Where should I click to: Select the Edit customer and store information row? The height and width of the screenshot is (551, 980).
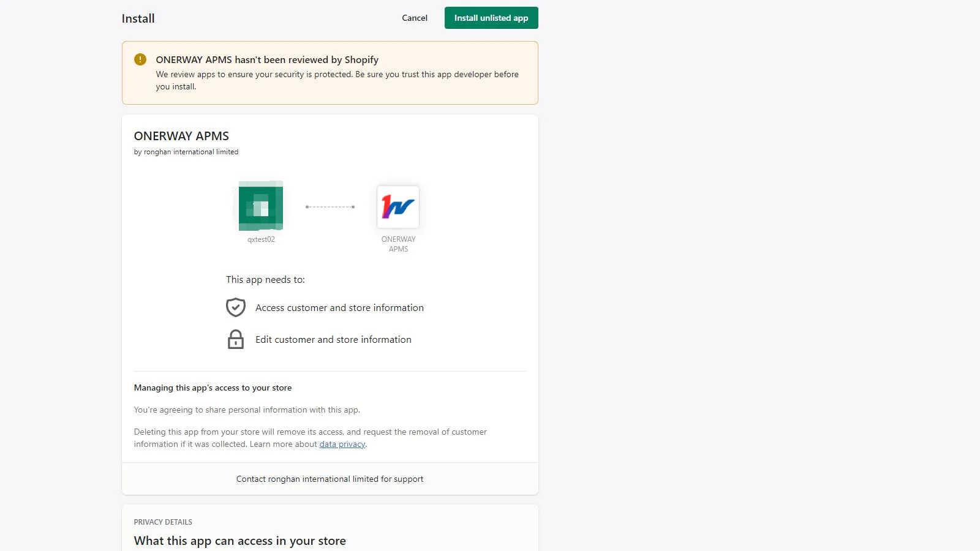[x=333, y=339]
